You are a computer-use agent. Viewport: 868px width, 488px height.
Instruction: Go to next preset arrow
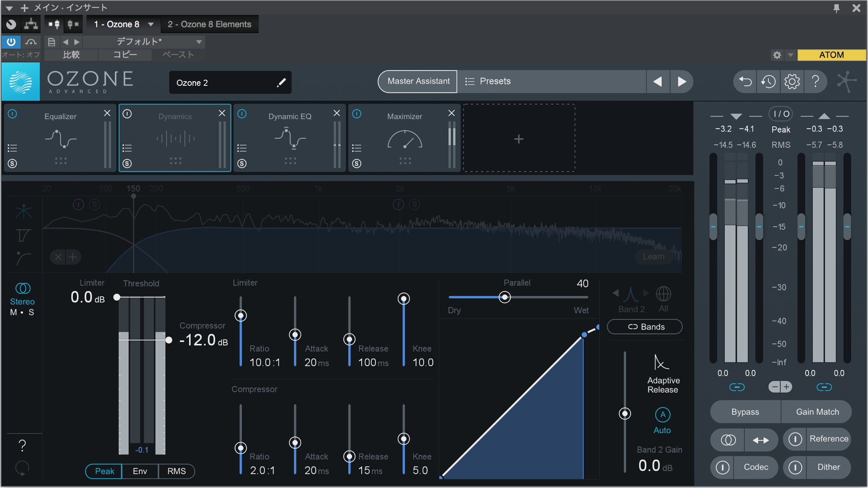[x=682, y=81]
